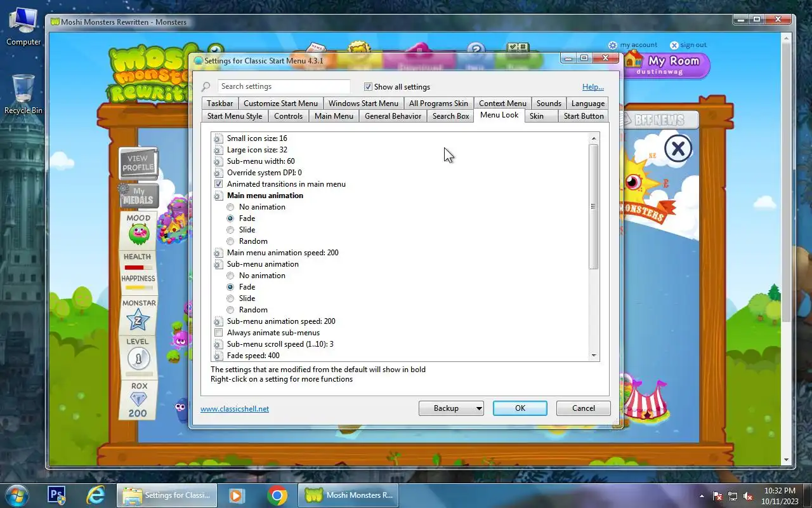812x508 pixels.
Task: Uncheck Show all settings checkbox
Action: point(368,87)
